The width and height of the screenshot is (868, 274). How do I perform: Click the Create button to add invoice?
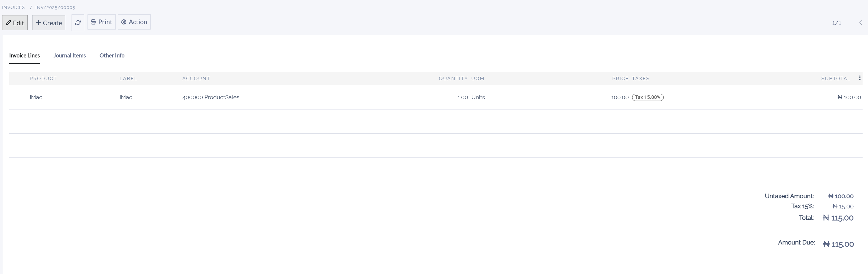[x=48, y=22]
